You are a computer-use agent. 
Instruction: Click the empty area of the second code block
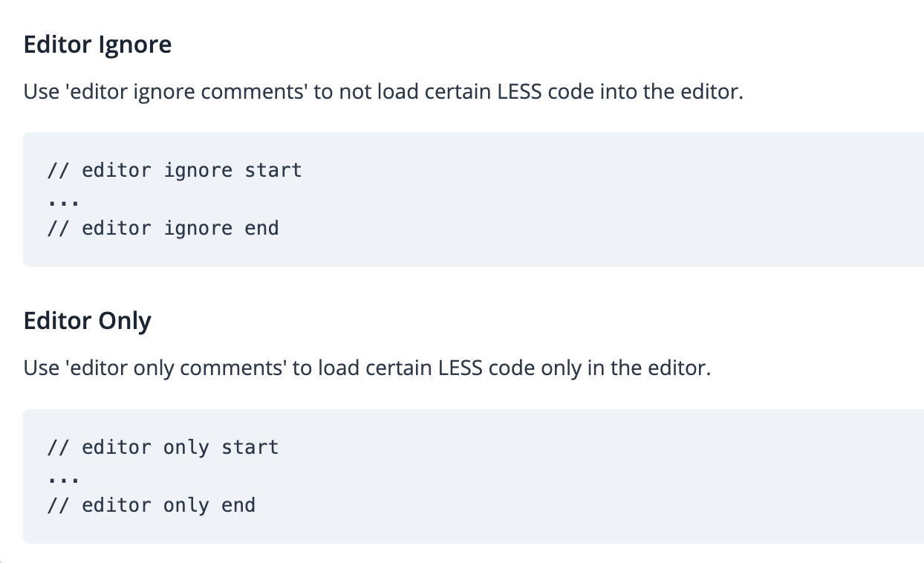[594, 478]
